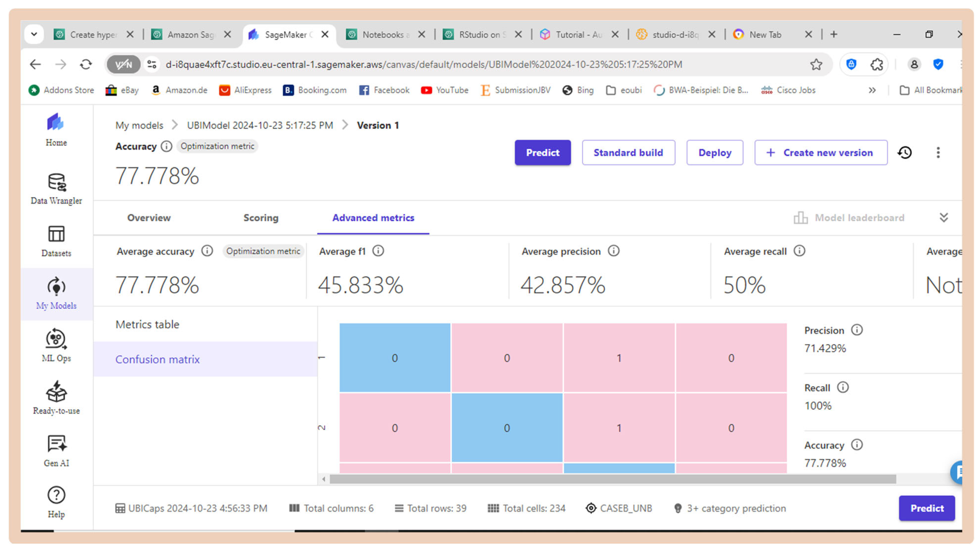Click info icon next to Average f1
Image resolution: width=980 pixels, height=554 pixels.
pyautogui.click(x=378, y=251)
